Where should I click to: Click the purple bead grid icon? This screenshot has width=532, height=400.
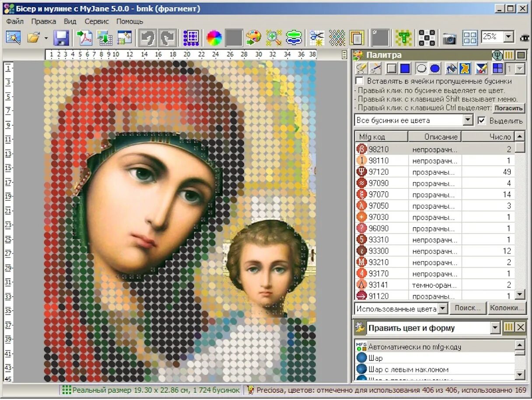[191, 38]
